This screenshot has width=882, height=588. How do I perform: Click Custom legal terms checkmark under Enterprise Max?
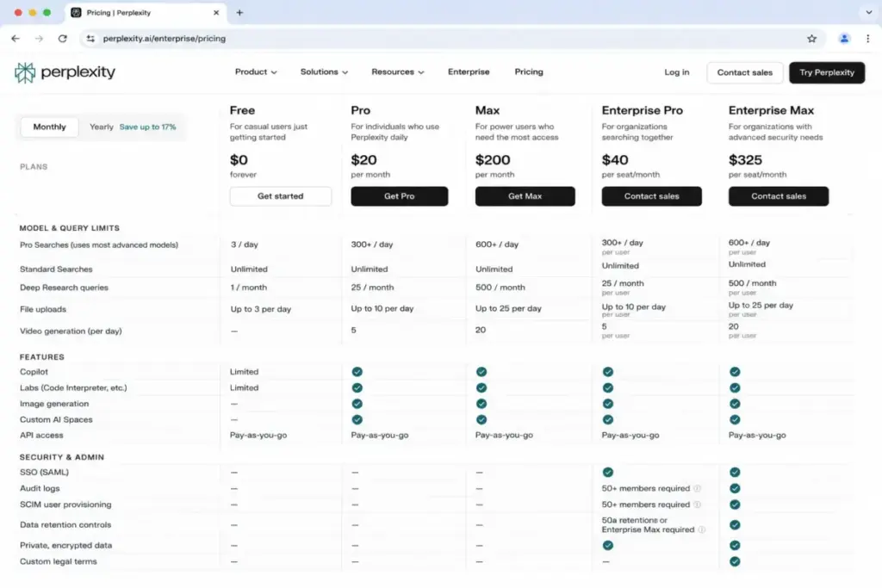[x=736, y=561]
